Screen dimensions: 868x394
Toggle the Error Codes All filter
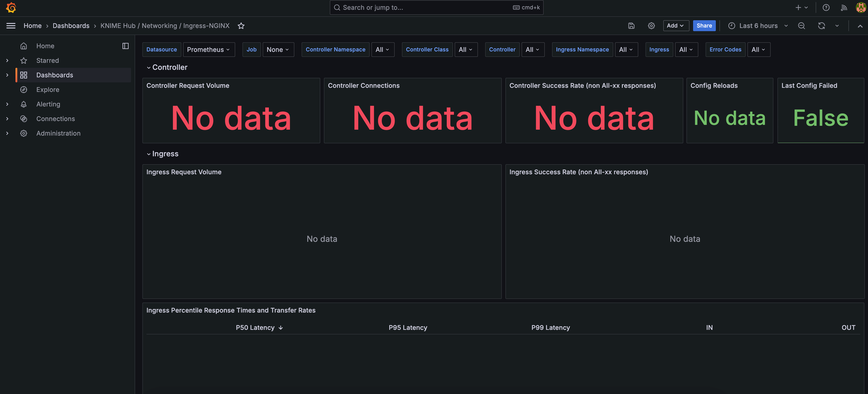[x=758, y=49]
